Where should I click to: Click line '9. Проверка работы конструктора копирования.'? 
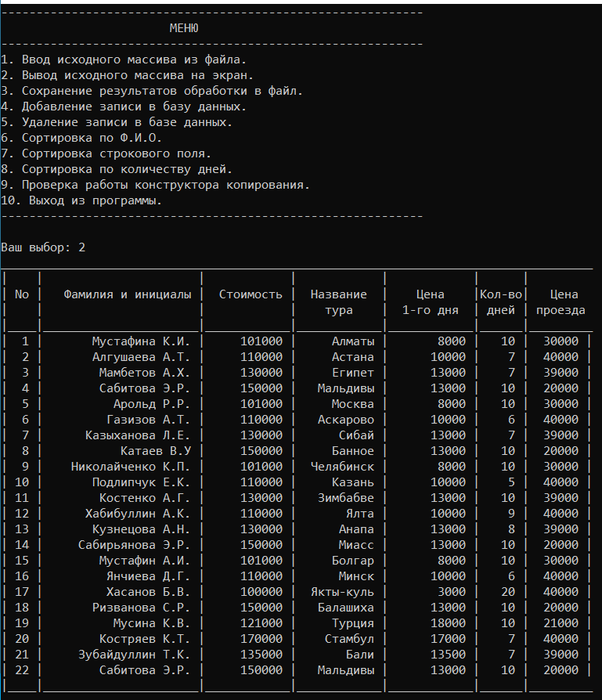click(x=155, y=185)
